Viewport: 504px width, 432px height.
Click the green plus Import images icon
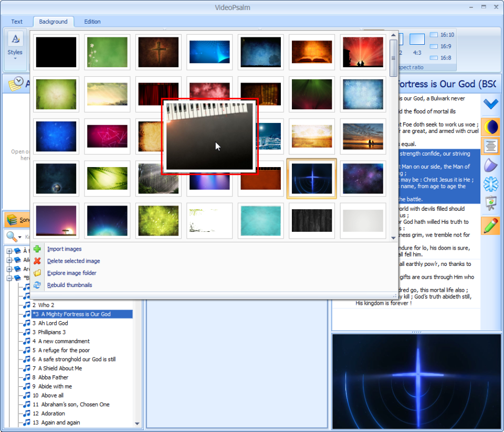tap(37, 249)
